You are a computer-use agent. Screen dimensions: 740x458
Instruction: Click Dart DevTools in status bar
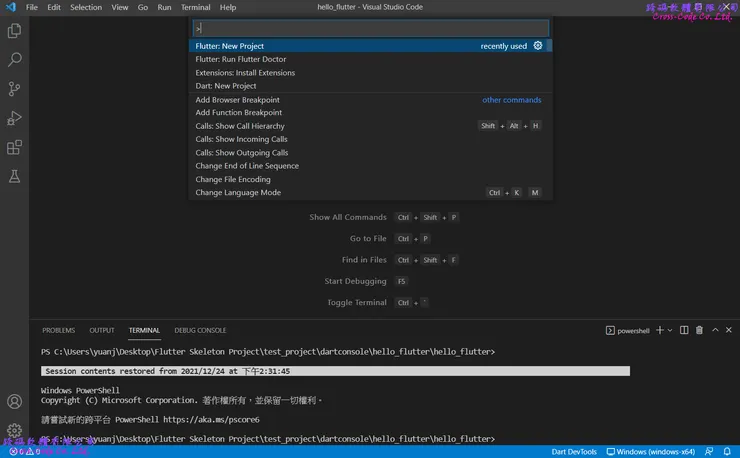[573, 452]
